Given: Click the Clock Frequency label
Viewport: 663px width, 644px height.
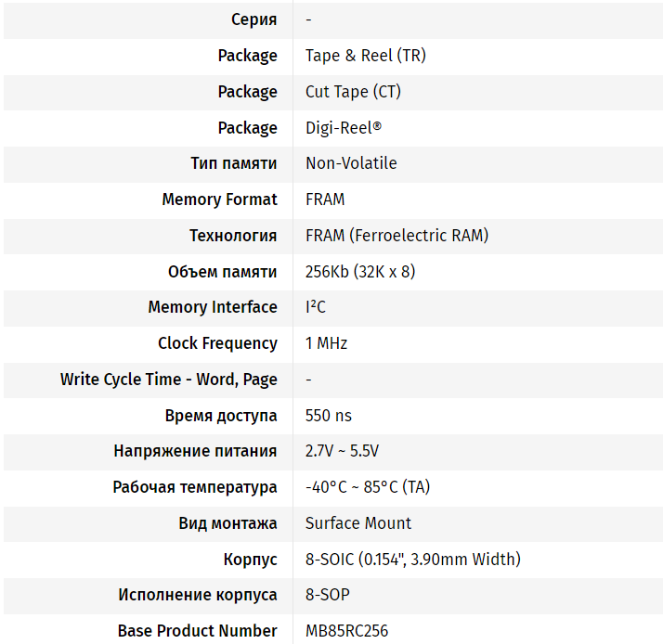Looking at the screenshot, I should pyautogui.click(x=217, y=343).
